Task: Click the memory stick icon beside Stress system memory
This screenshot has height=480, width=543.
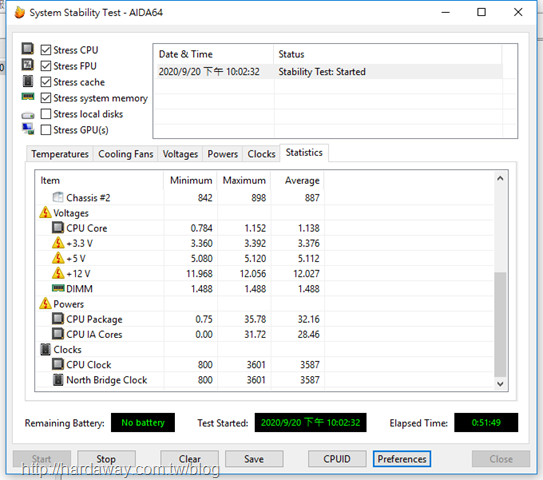Action: [28, 97]
